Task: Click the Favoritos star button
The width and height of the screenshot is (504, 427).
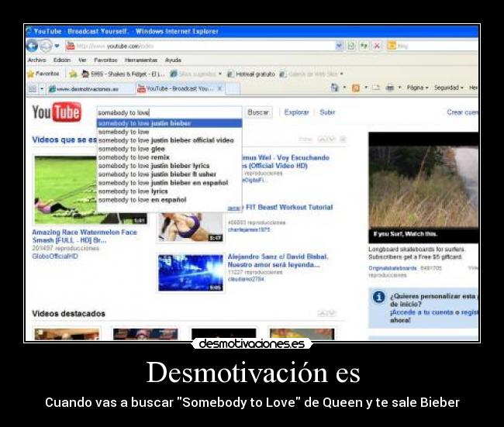Action: point(43,74)
